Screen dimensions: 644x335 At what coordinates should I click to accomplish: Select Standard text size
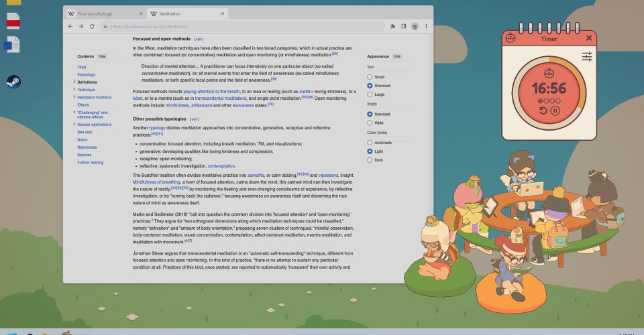pos(370,86)
